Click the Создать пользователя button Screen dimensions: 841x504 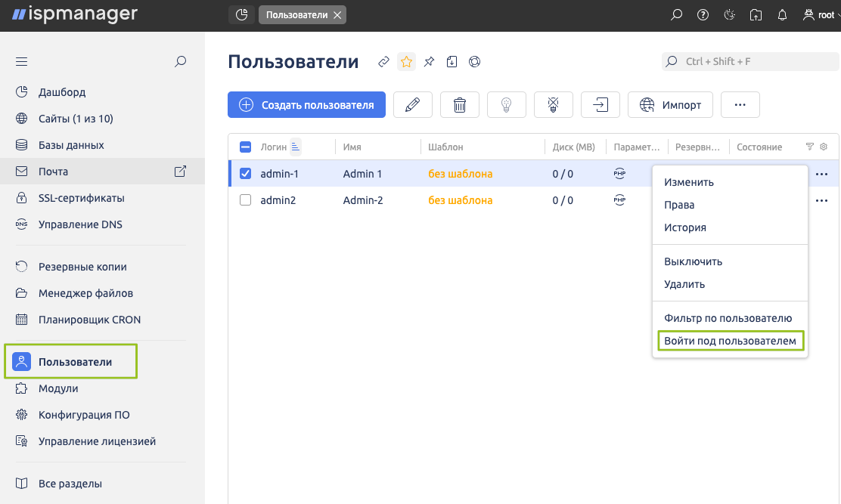[x=306, y=105]
